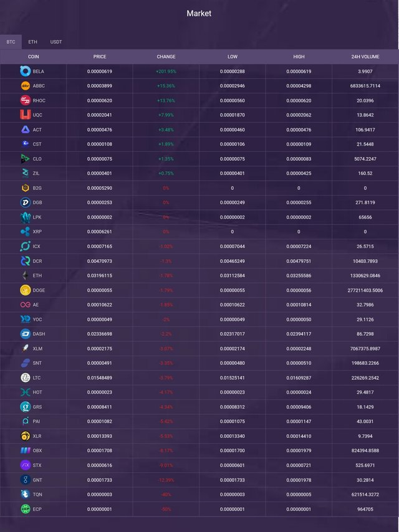Screen dimensions: 399x532
Task: Switch to the ETH market tab
Action: [33, 42]
